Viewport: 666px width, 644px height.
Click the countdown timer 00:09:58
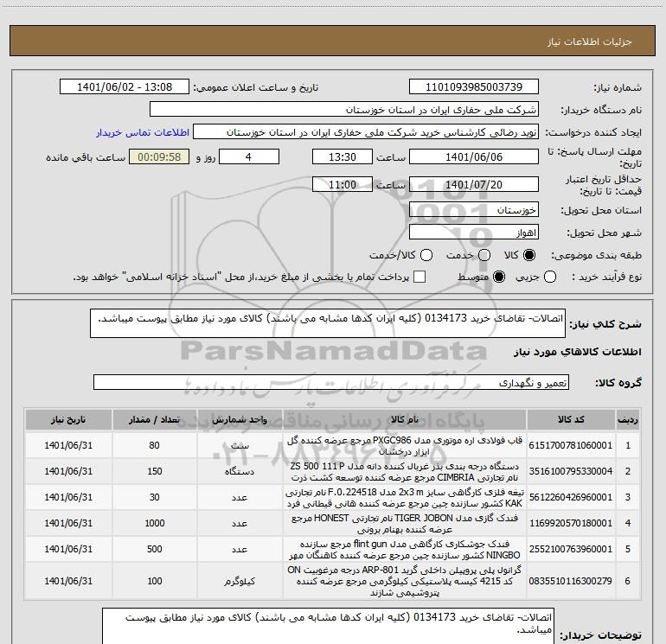click(x=159, y=156)
